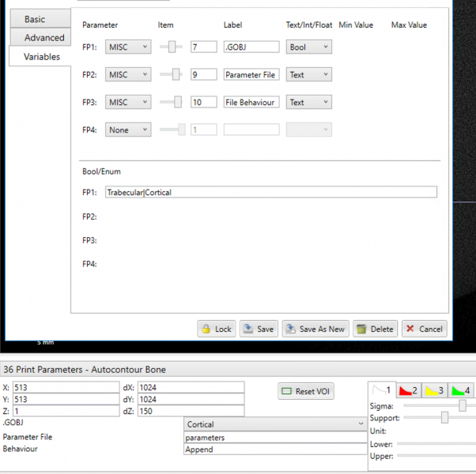Click FP3 item number field showing 10
The image size is (476, 474).
point(204,102)
